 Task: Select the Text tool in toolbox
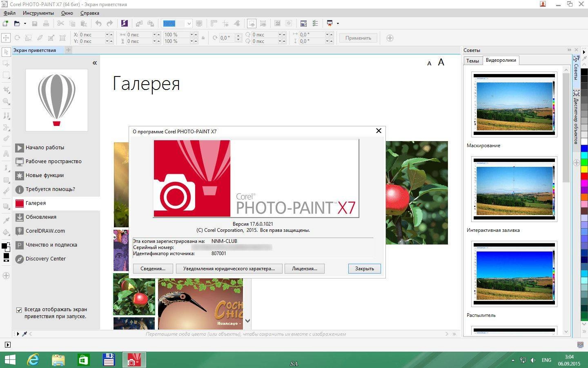(x=6, y=154)
